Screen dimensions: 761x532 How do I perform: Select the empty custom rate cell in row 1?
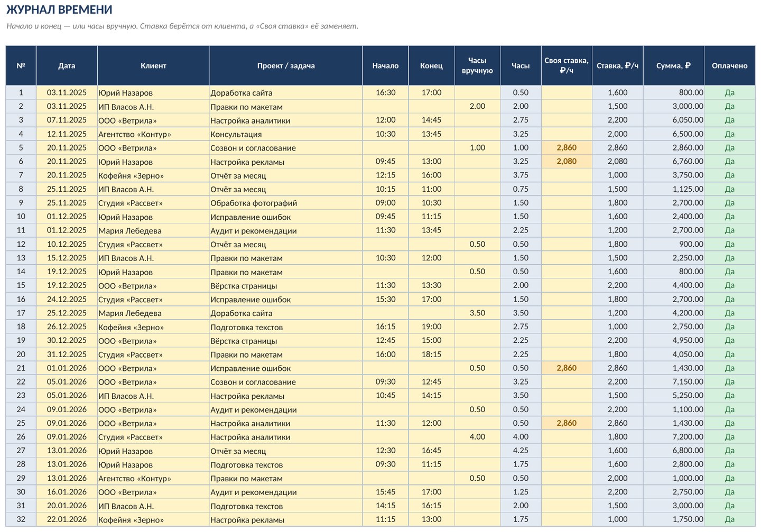point(567,92)
